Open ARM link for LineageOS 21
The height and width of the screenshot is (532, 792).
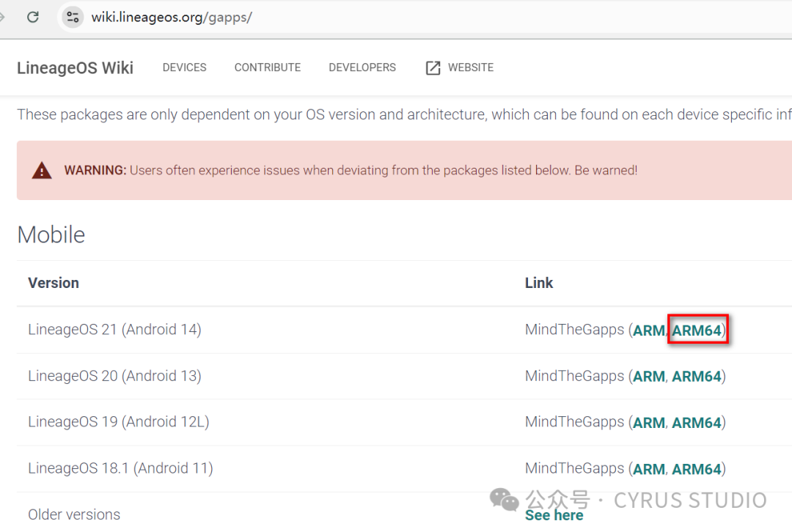(649, 330)
